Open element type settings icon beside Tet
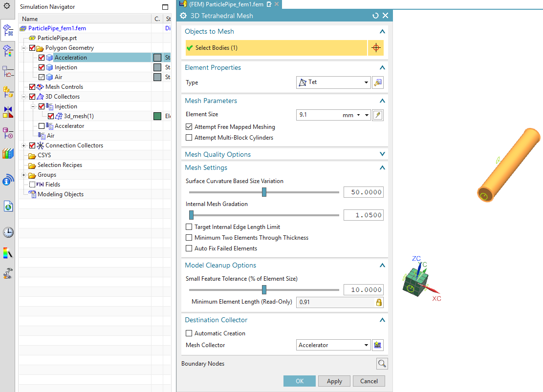 click(x=377, y=83)
